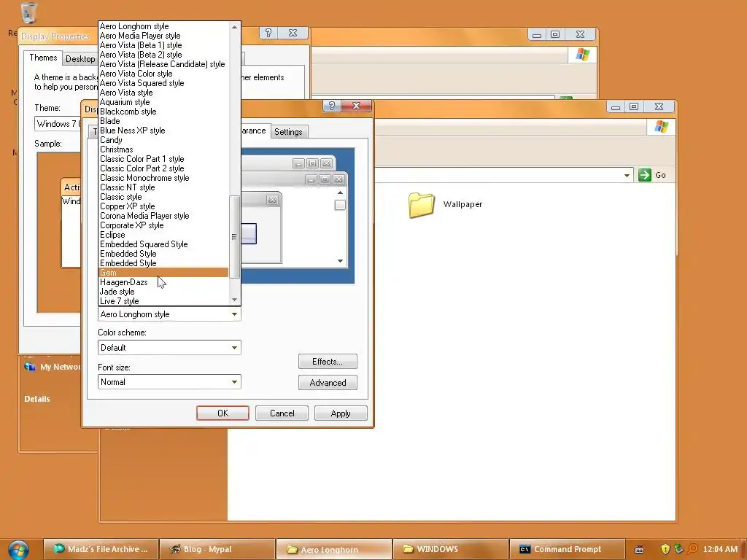Switch to Command Prompt taskbar button
Viewport: 747px width, 560px height.
567,549
